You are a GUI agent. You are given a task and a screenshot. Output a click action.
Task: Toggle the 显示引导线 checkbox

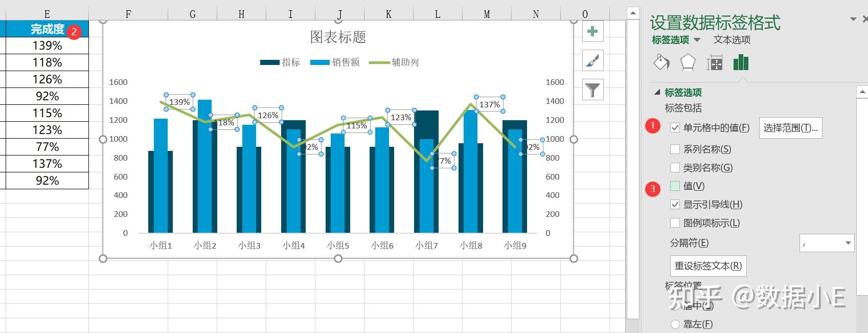[675, 205]
